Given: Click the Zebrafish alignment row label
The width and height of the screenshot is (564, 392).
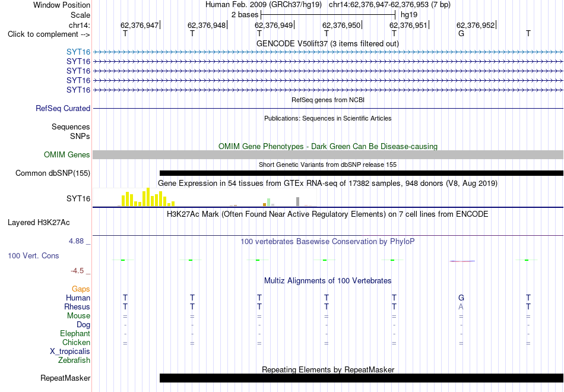Looking at the screenshot, I should (x=74, y=361).
